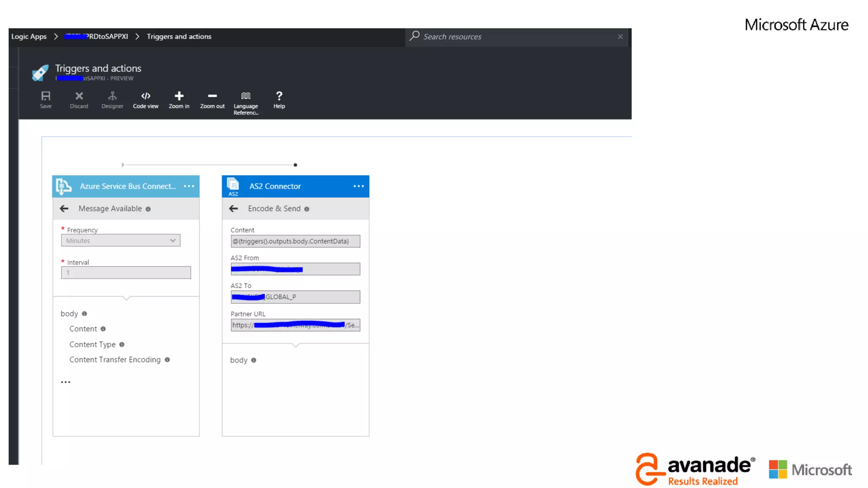The image size is (868, 488).
Task: Click info icon next to Content Type
Action: 122,344
